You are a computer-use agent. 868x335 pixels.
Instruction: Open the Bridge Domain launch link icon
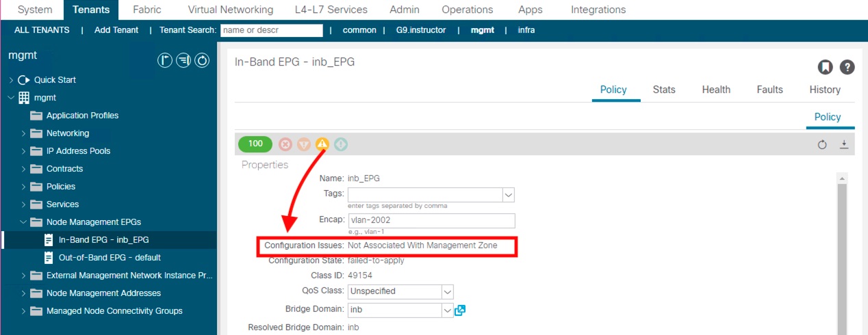(x=461, y=310)
